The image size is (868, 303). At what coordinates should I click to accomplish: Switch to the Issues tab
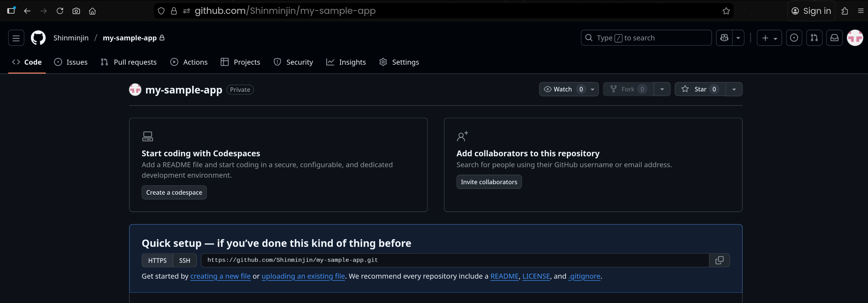point(71,62)
